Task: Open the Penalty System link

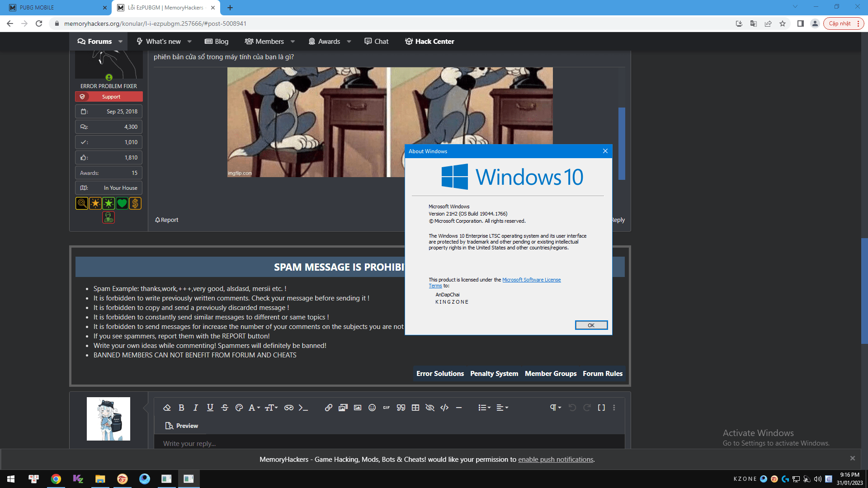Action: pos(494,373)
